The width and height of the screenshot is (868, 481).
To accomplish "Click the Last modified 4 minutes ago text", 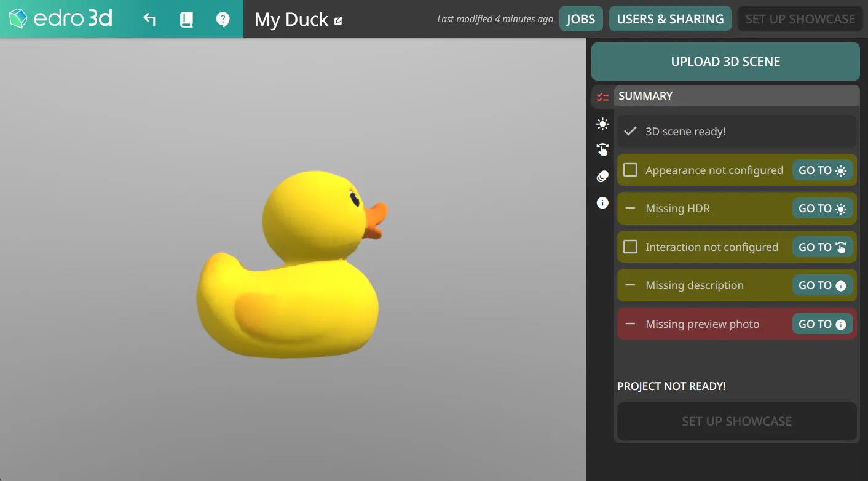I will tap(495, 19).
